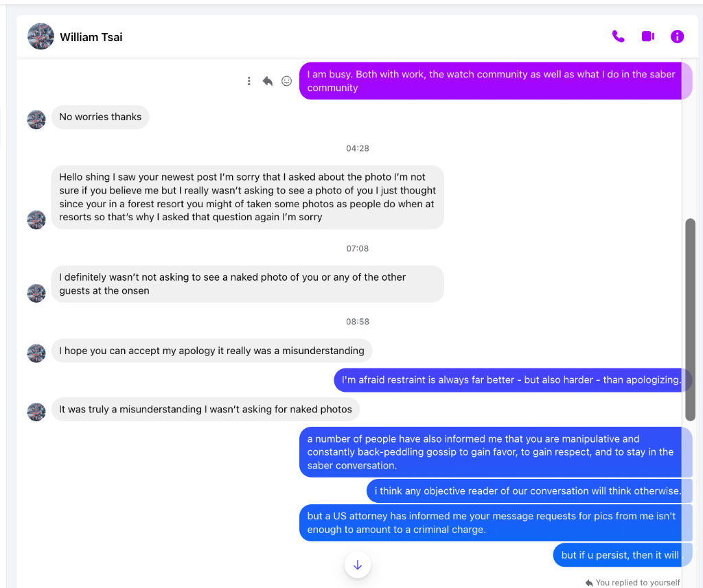Jump to latest messages with the down arrow
703x588 pixels.
click(357, 565)
